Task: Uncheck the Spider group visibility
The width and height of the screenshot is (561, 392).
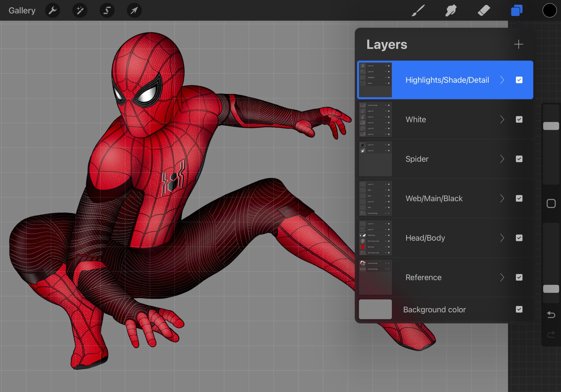Action: pos(519,159)
